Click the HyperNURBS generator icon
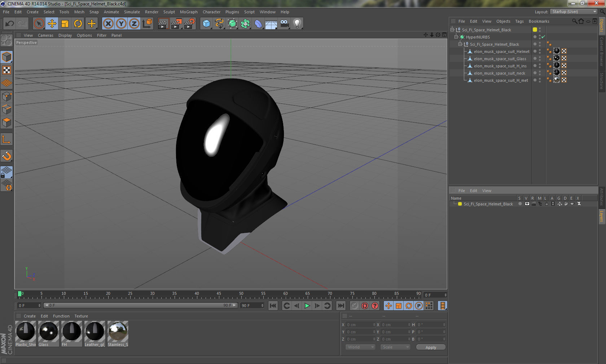 pos(232,24)
